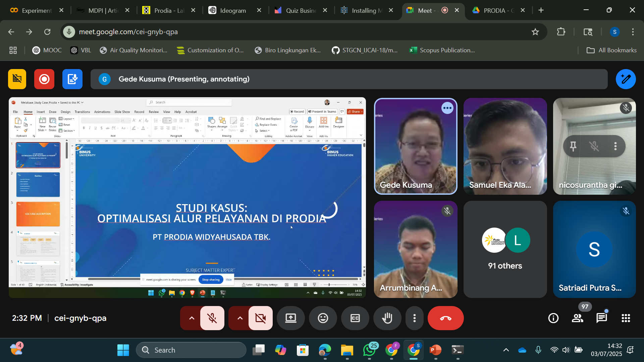Open WhatsApp from the Windows taskbar
Image resolution: width=644 pixels, height=362 pixels.
(x=369, y=350)
